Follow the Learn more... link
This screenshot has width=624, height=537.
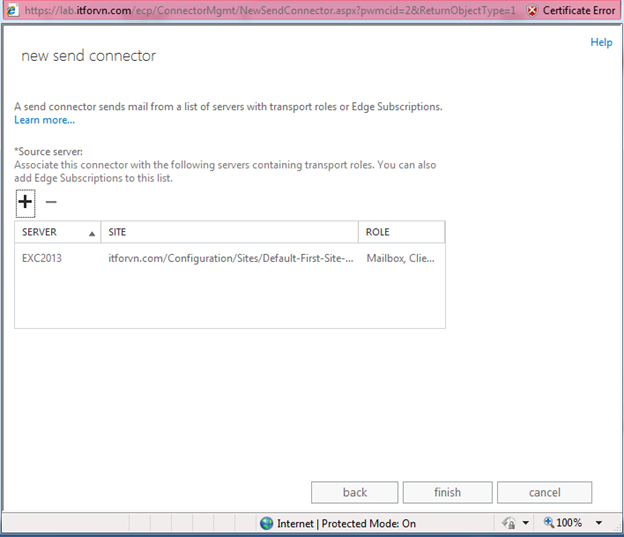[44, 120]
